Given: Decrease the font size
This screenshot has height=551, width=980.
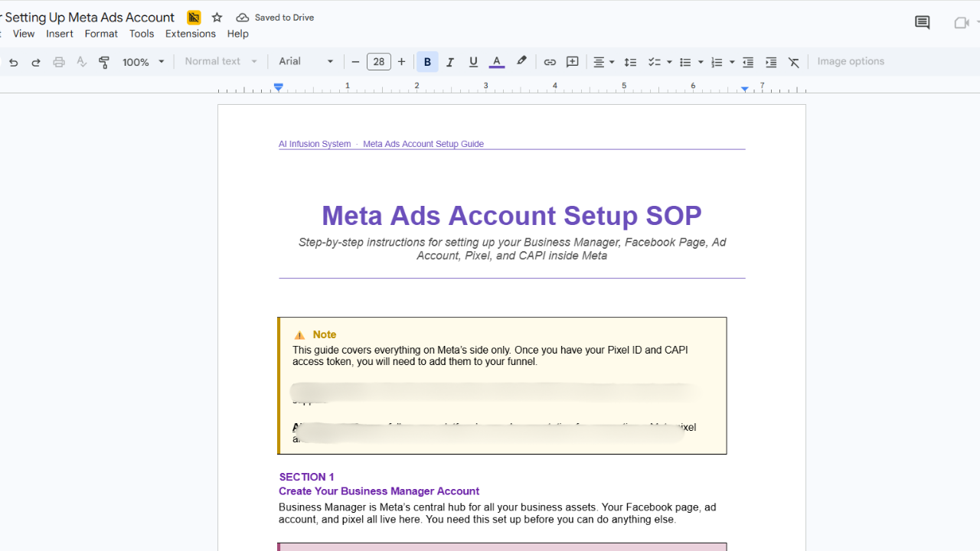Looking at the screenshot, I should point(355,62).
